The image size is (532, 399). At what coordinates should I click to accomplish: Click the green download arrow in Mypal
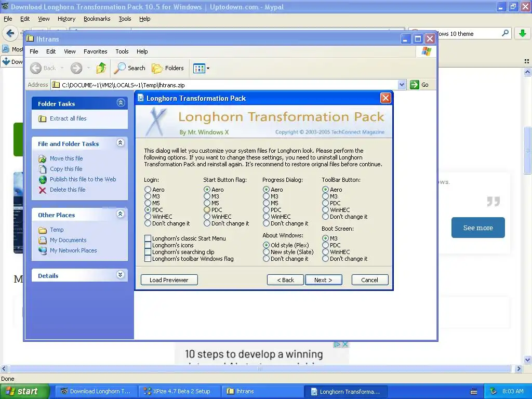point(523,33)
